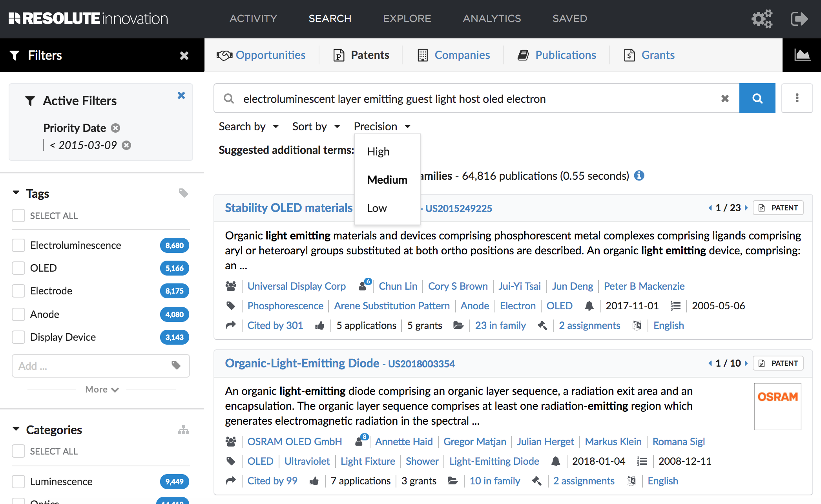
Task: Check the Electroluminescence tag
Action: 18,245
